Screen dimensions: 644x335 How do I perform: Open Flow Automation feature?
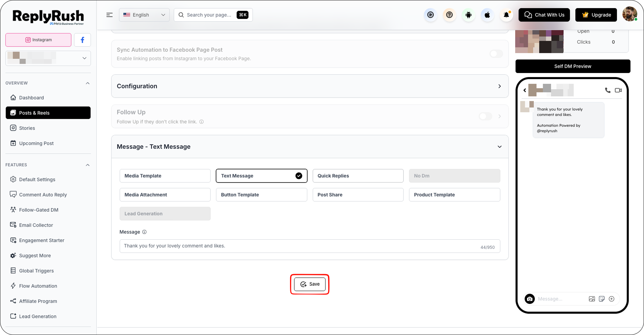[48, 286]
